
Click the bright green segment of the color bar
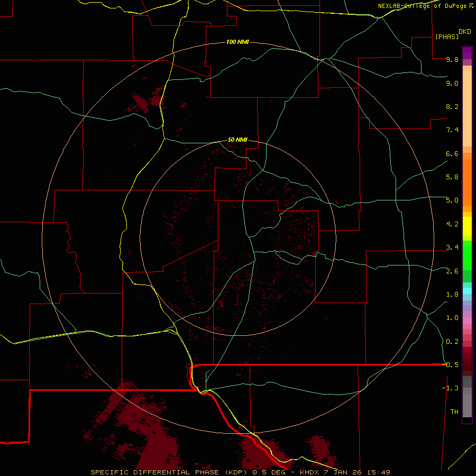(x=467, y=255)
